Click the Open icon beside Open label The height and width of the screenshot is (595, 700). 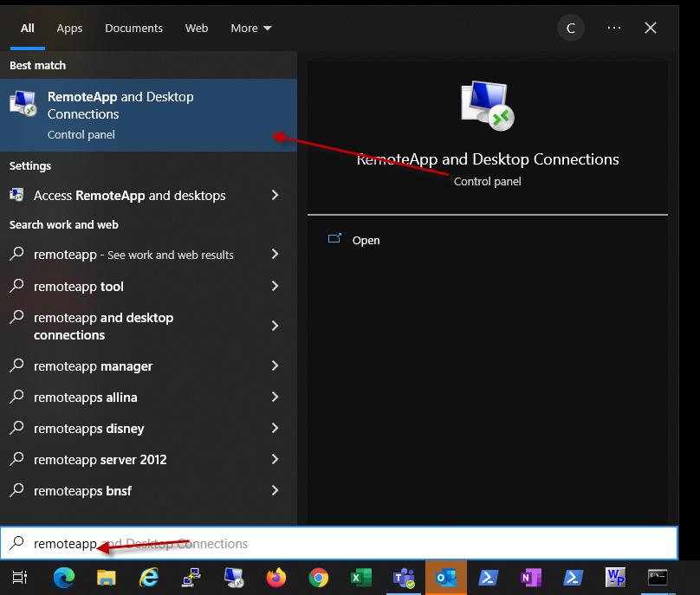334,238
